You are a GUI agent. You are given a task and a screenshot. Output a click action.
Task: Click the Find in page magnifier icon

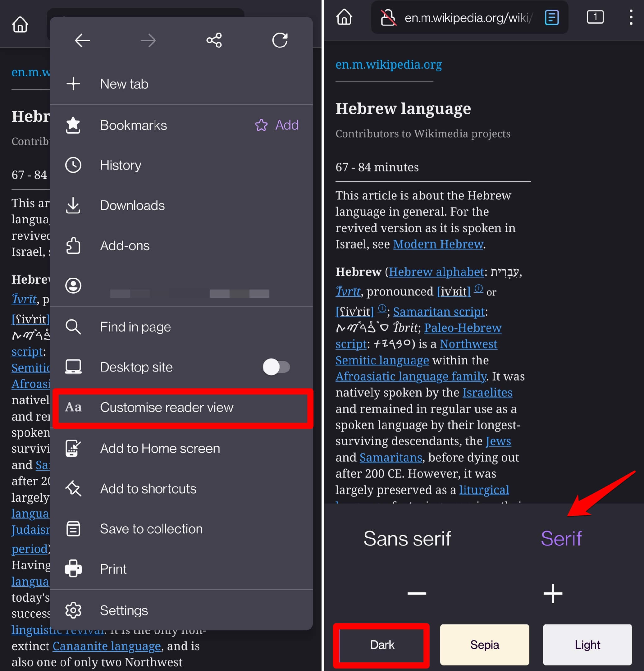(x=73, y=326)
